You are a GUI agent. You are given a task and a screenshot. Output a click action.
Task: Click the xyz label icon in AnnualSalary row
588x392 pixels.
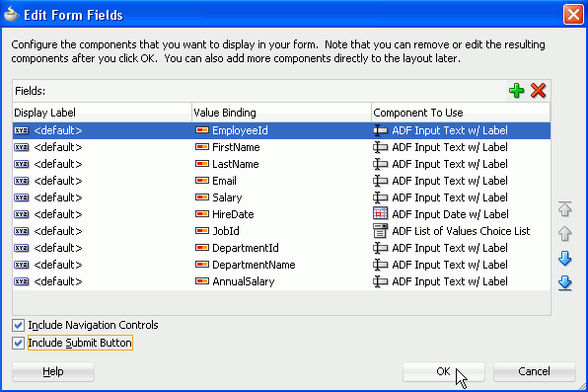[22, 281]
